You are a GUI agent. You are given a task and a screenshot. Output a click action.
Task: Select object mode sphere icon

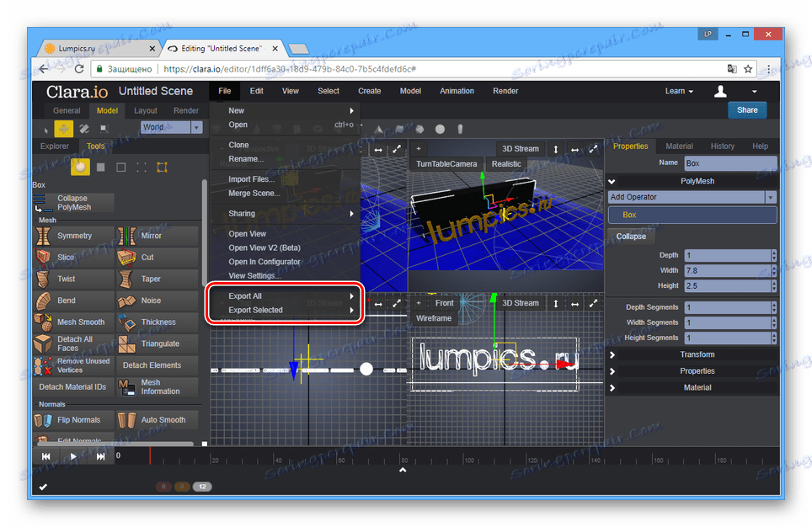[x=80, y=168]
